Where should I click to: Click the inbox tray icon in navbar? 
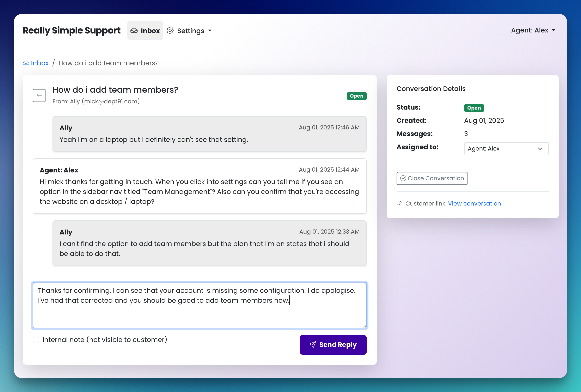pyautogui.click(x=134, y=31)
